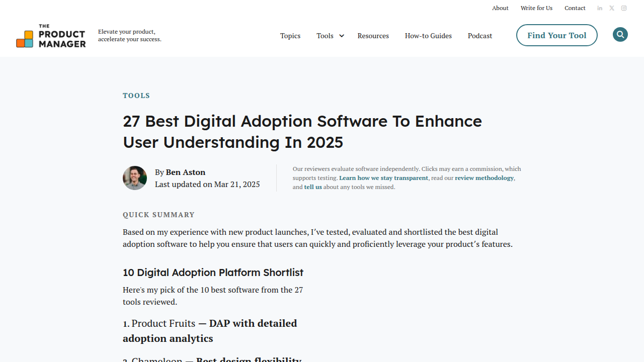Screen dimensions: 644x362
Task: Open the Tools nav item
Action: click(x=325, y=36)
